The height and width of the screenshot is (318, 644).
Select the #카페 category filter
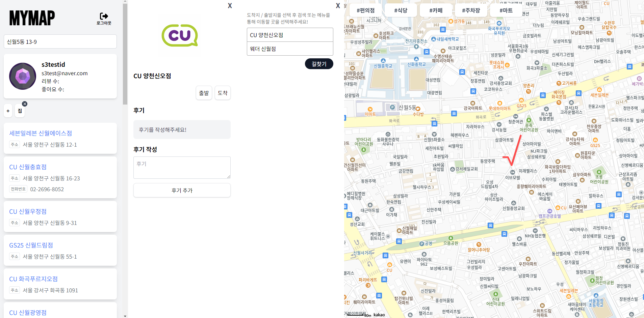coord(436,10)
